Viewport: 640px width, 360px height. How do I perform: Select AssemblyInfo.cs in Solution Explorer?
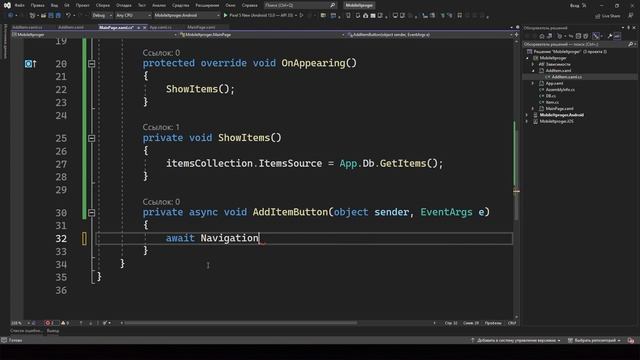(560, 90)
